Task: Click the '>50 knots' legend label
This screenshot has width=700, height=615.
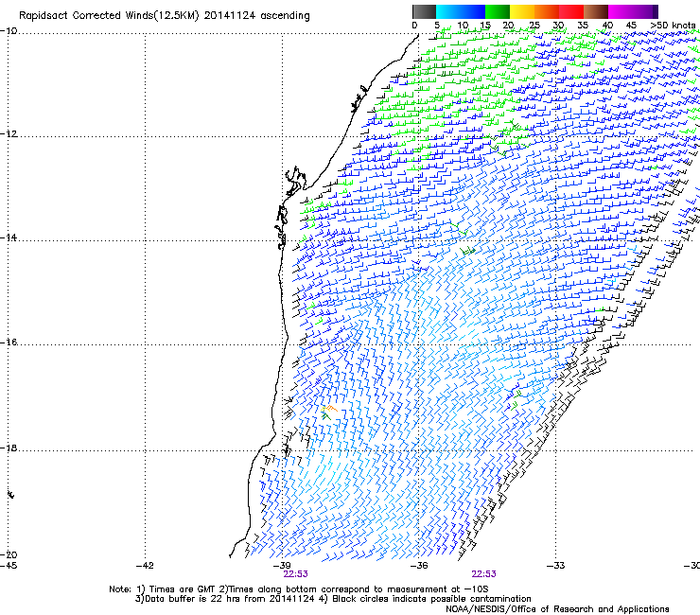Action: (673, 26)
